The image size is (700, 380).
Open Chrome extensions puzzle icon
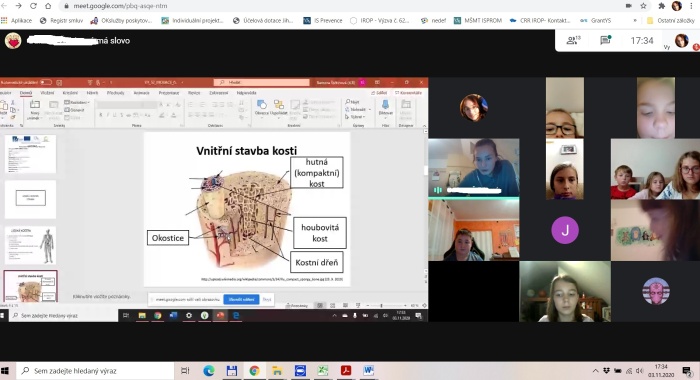[661, 6]
